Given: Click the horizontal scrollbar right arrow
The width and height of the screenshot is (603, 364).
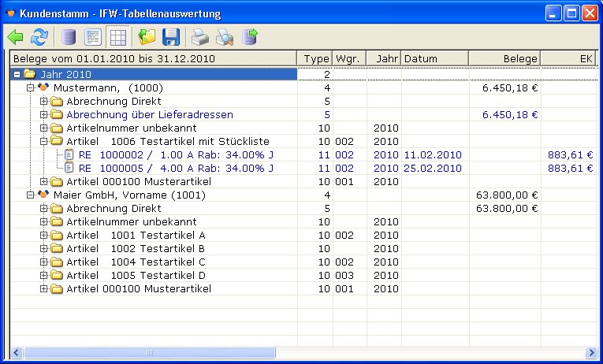Looking at the screenshot, I should (591, 352).
